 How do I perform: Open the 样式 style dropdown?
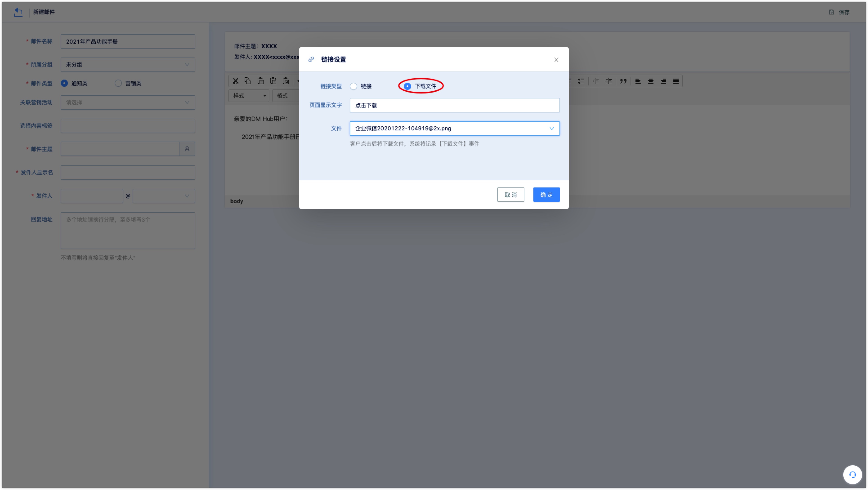tap(249, 96)
